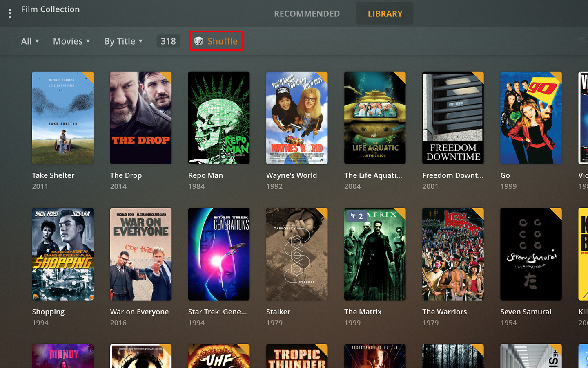Viewport: 588px width, 368px height.
Task: Open the War on Everyone poster
Action: [x=141, y=254]
